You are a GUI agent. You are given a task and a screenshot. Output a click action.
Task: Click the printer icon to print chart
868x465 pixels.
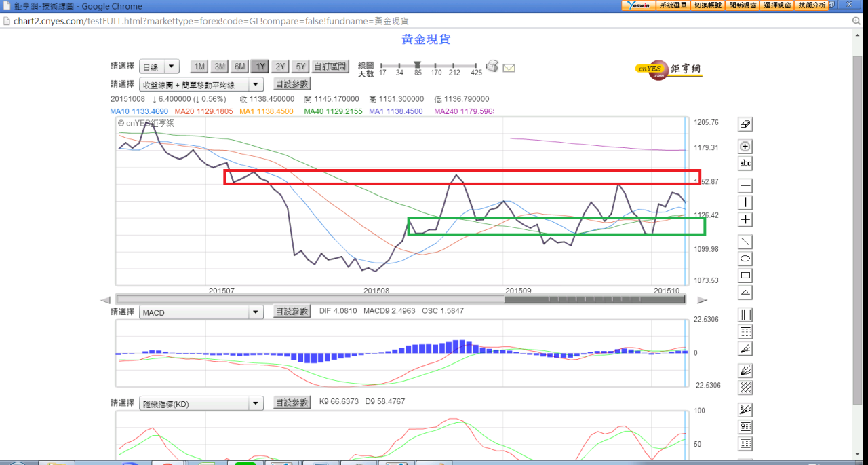click(x=492, y=67)
